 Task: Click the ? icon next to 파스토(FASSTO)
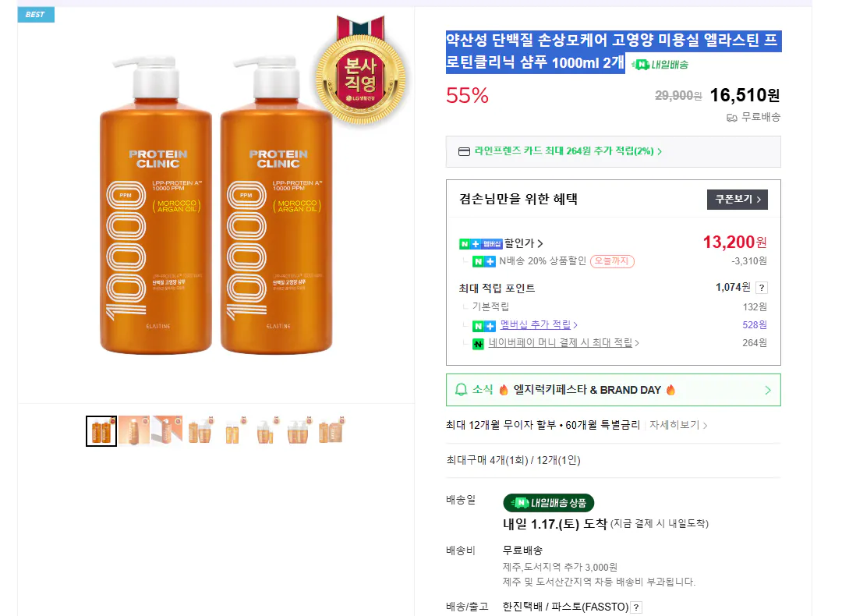pos(637,607)
